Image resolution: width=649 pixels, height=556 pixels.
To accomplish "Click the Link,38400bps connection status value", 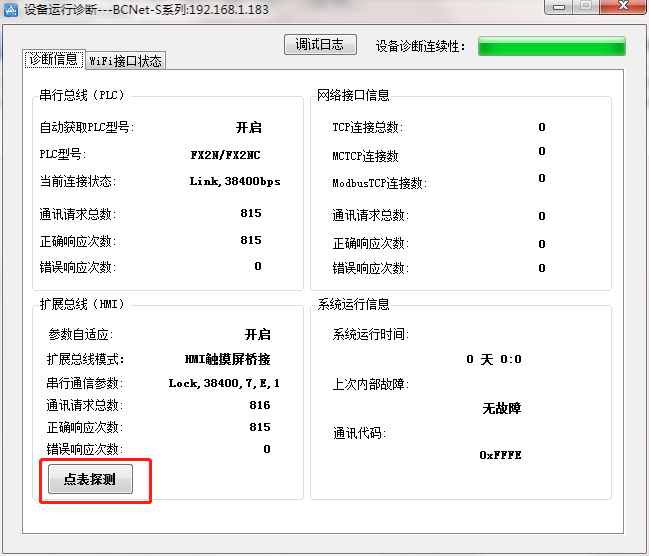I will click(x=234, y=182).
